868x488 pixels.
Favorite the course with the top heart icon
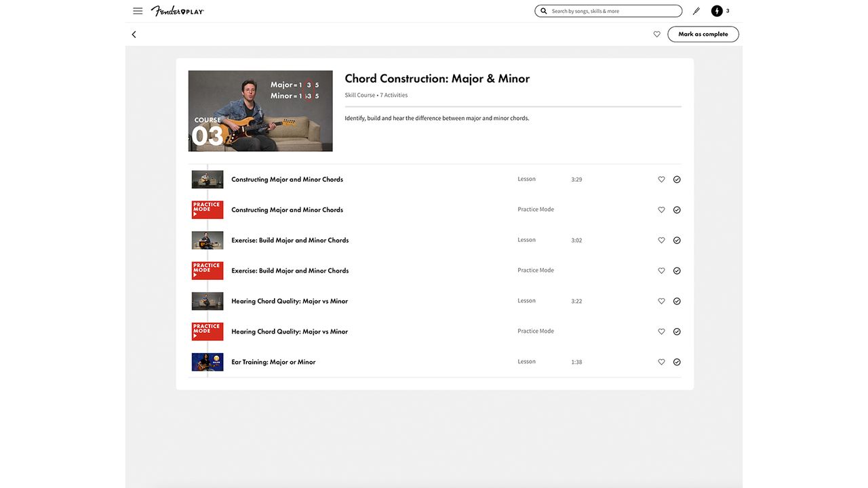click(x=656, y=34)
